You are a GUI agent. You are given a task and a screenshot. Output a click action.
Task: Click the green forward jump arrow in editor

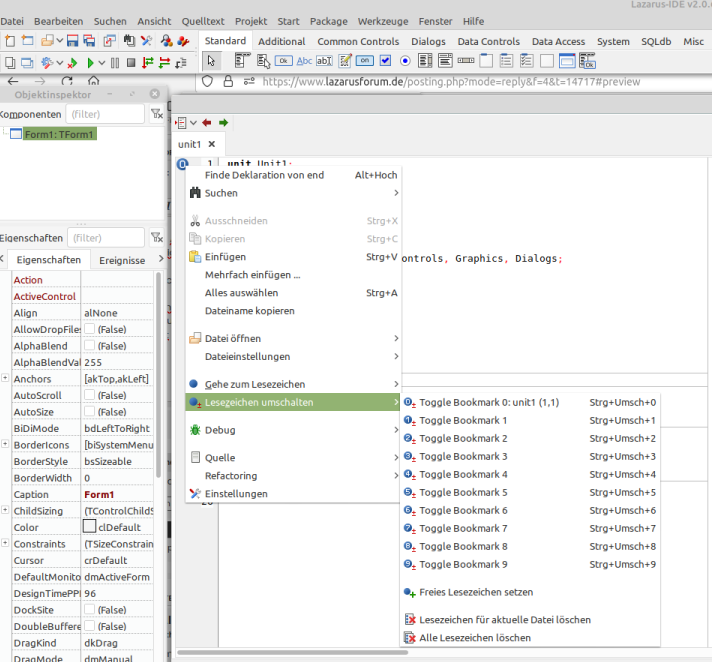click(224, 123)
